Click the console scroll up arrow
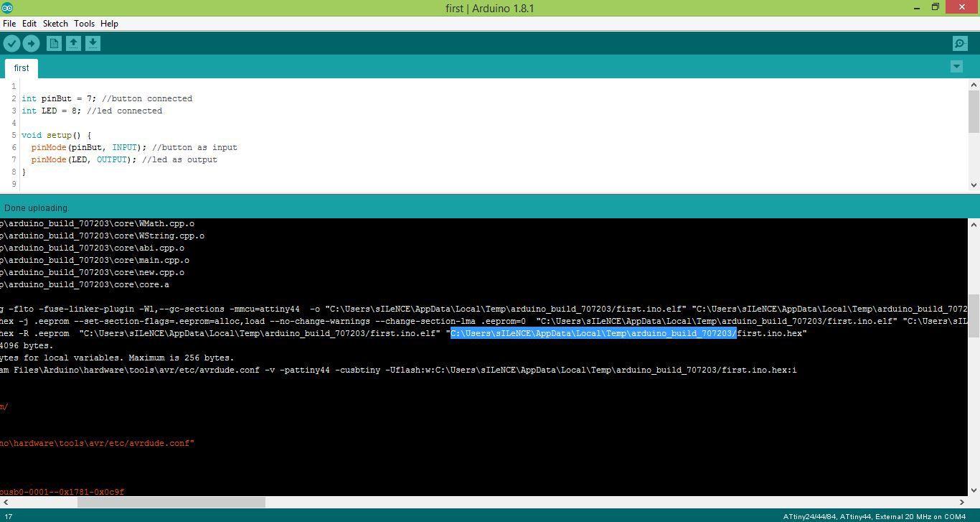This screenshot has height=522, width=980. (x=974, y=225)
